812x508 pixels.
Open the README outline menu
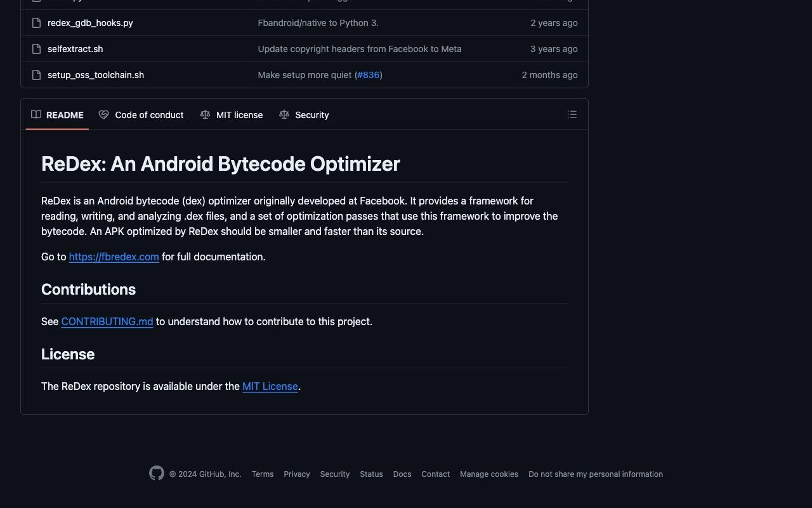(572, 115)
